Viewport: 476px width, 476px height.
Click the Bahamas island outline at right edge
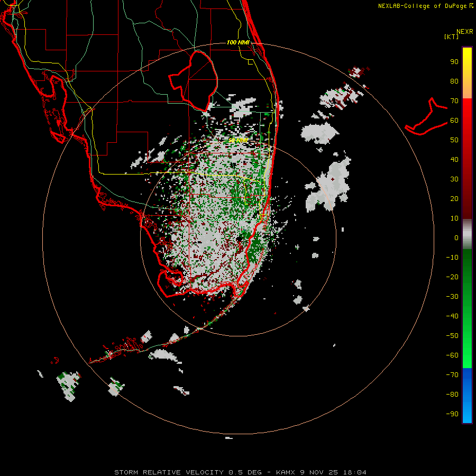click(426, 117)
